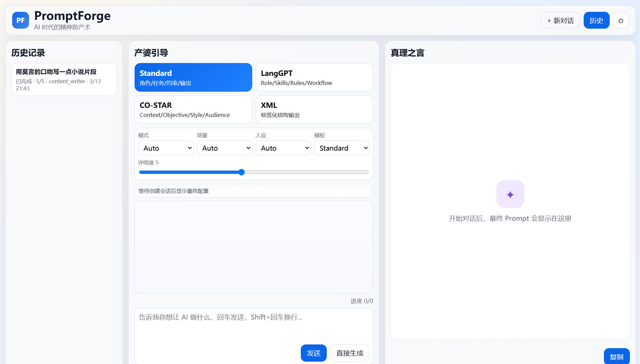640x364 pixels.
Task: Click the PF logo icon
Action: click(20, 20)
